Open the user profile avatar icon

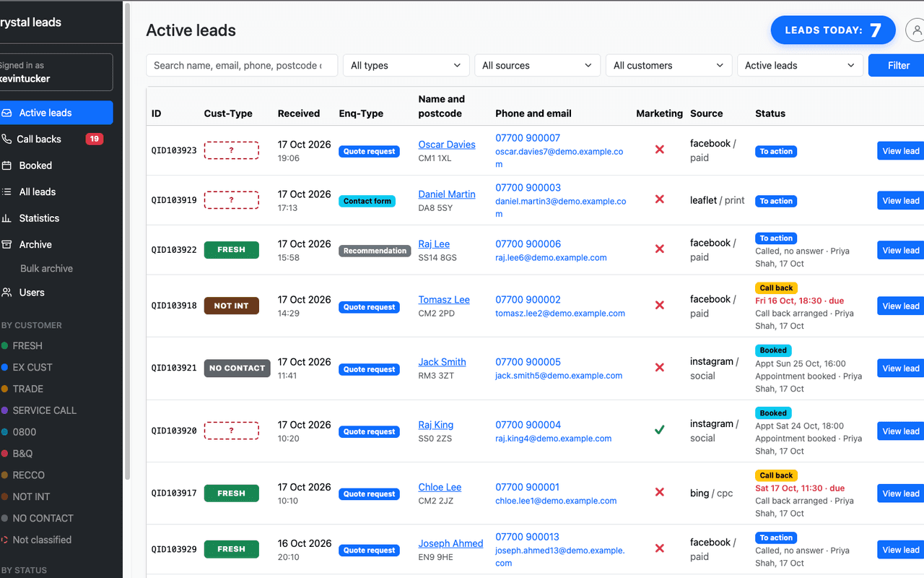coord(917,30)
